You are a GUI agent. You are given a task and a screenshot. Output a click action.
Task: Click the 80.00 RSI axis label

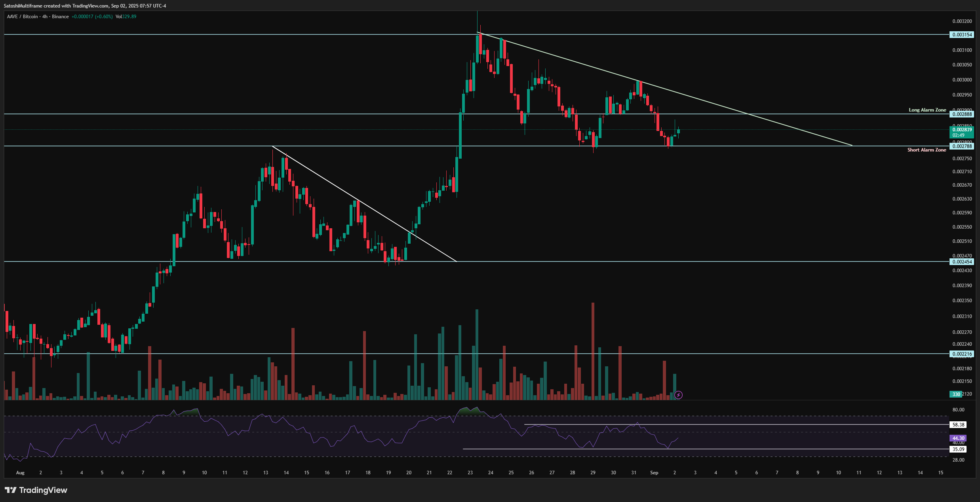click(x=959, y=410)
